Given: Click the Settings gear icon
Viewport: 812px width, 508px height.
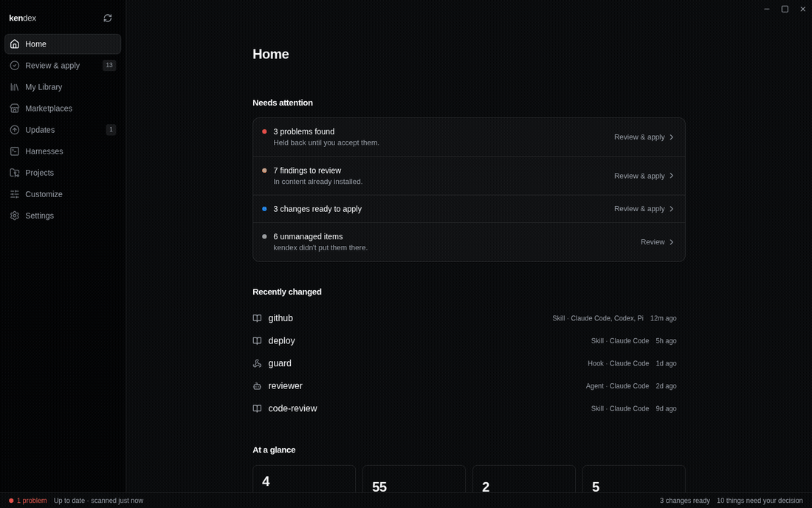Looking at the screenshot, I should tap(15, 216).
